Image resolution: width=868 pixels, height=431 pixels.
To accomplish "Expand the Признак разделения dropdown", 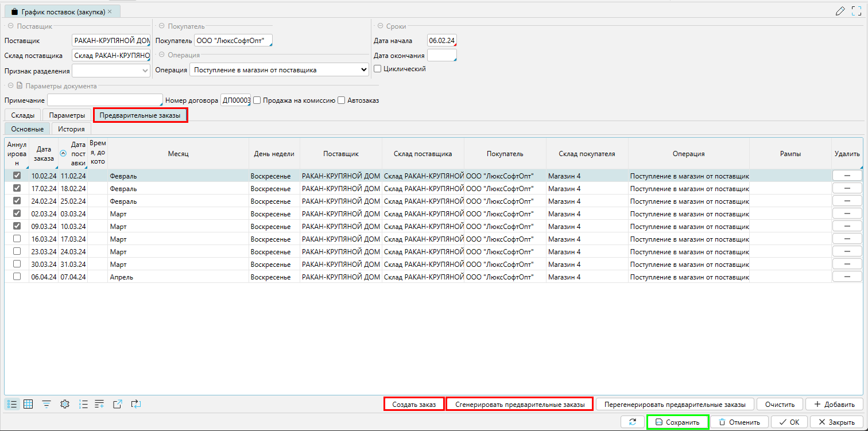I will tap(144, 71).
